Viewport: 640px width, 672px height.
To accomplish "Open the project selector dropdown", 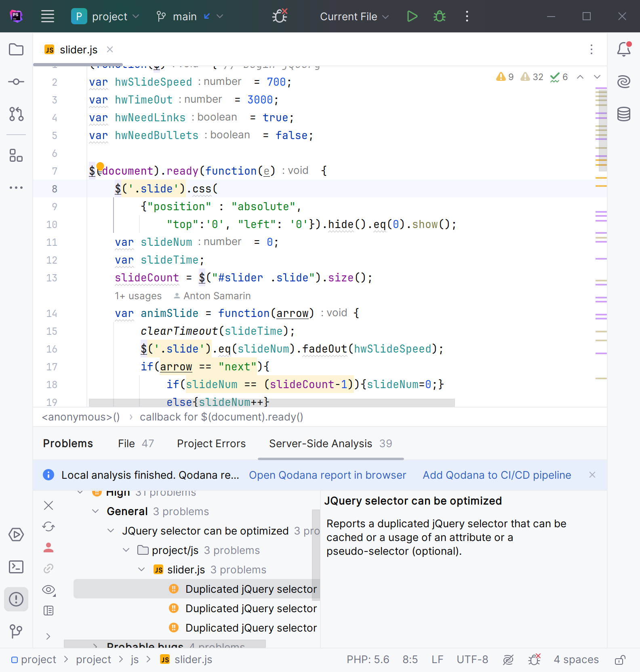I will (x=105, y=17).
